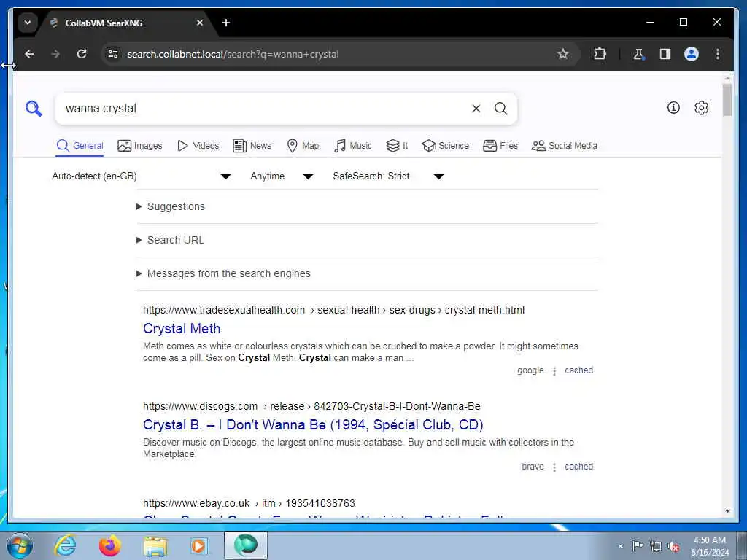Open cached link for Discogs result
The width and height of the screenshot is (747, 560).
click(578, 466)
